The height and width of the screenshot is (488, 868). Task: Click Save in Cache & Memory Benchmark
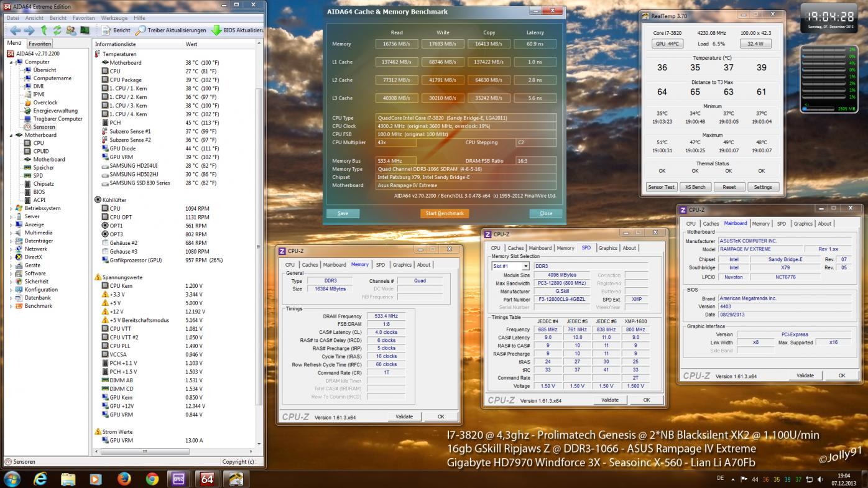(343, 213)
